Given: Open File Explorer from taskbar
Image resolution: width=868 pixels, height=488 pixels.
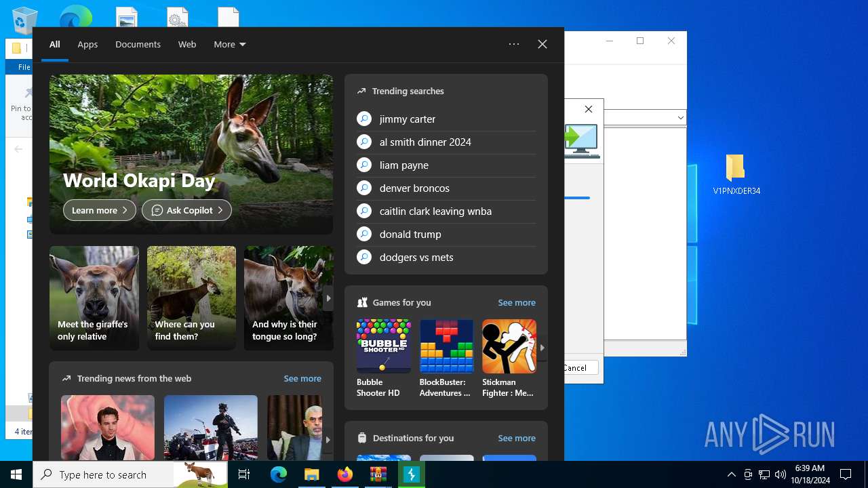Looking at the screenshot, I should 311,474.
